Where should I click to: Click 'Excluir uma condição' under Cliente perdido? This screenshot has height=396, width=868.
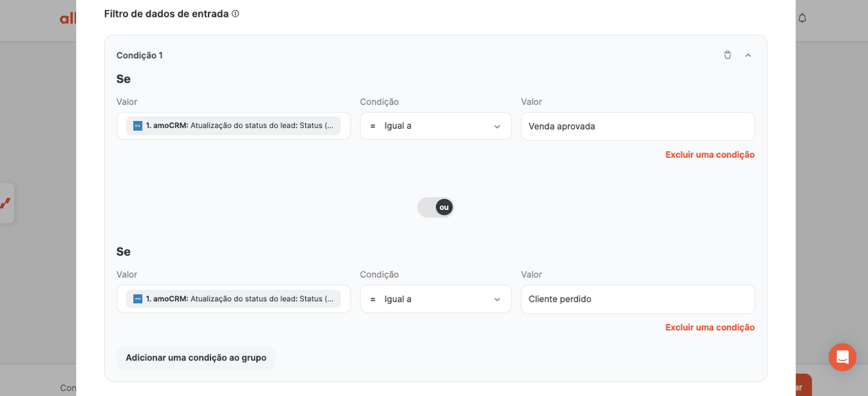tap(710, 327)
